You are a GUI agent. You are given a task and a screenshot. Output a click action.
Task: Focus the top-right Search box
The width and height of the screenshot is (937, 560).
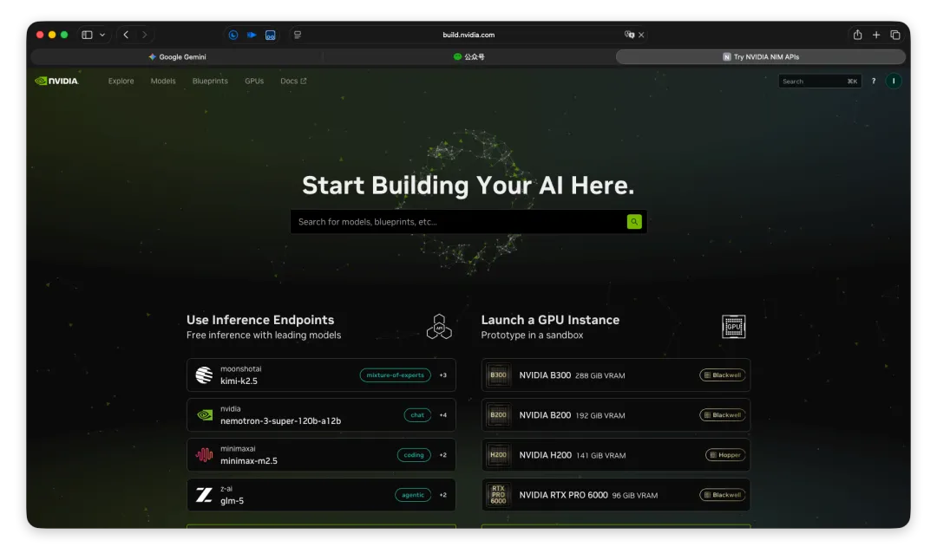click(x=819, y=81)
